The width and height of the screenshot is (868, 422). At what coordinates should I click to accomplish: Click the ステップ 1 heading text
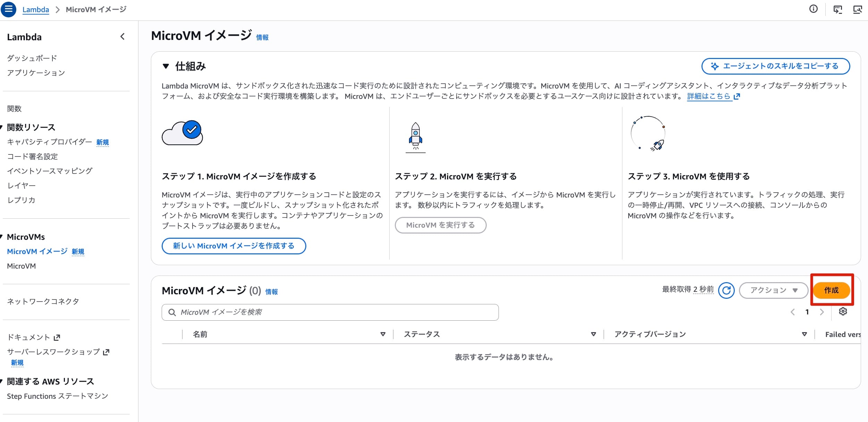[239, 176]
